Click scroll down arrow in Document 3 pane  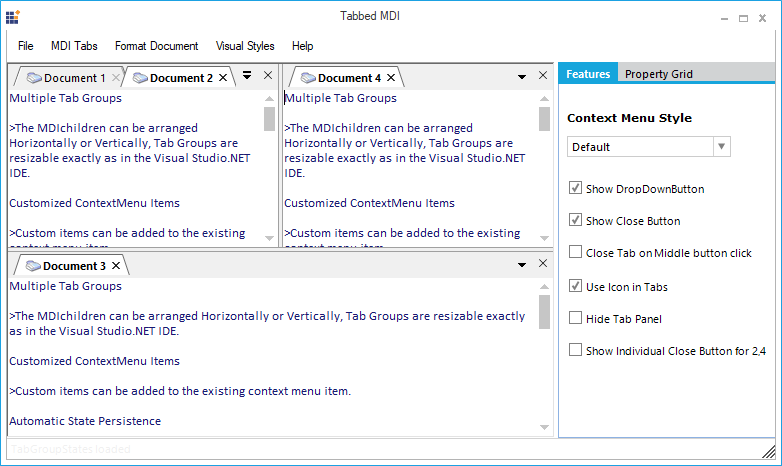pos(544,427)
